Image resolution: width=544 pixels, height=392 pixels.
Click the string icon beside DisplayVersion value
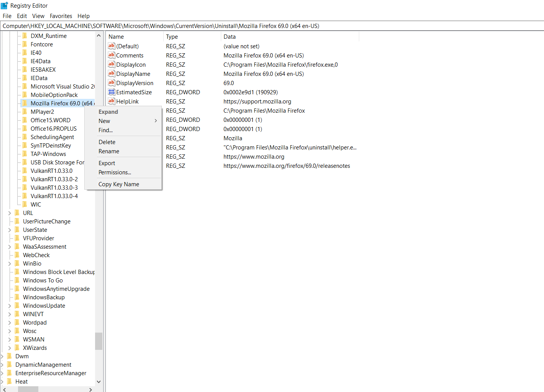click(112, 83)
